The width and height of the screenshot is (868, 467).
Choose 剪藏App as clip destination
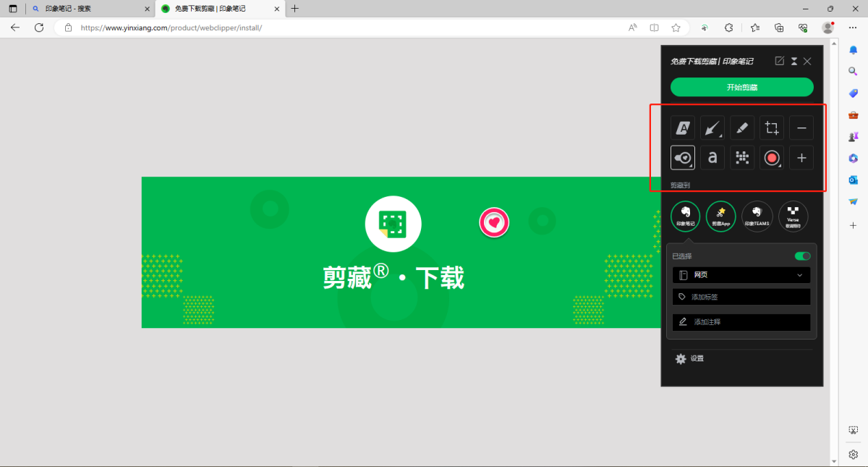tap(721, 216)
